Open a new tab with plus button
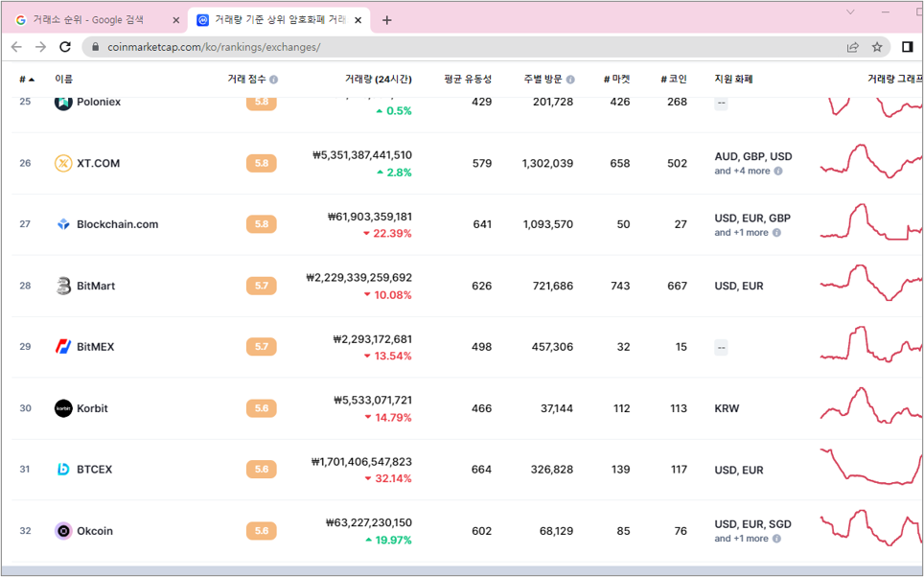 (386, 21)
